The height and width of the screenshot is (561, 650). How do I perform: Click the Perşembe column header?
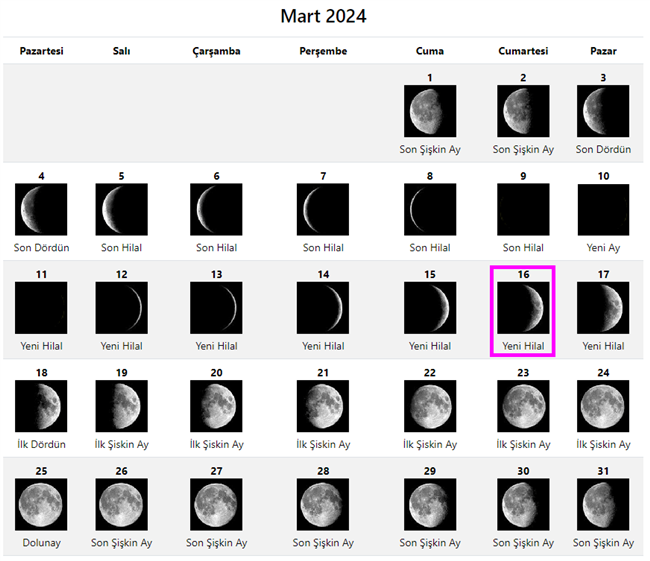(x=323, y=51)
